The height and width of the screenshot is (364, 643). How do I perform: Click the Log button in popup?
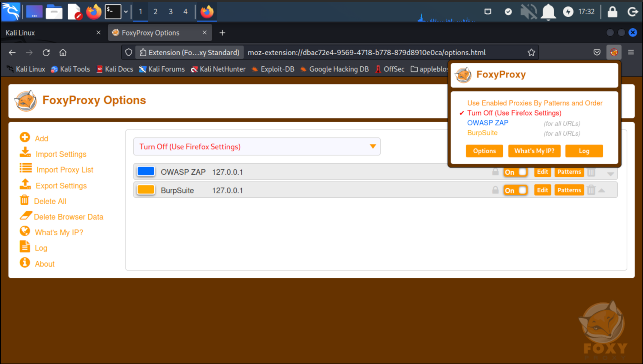[584, 151]
